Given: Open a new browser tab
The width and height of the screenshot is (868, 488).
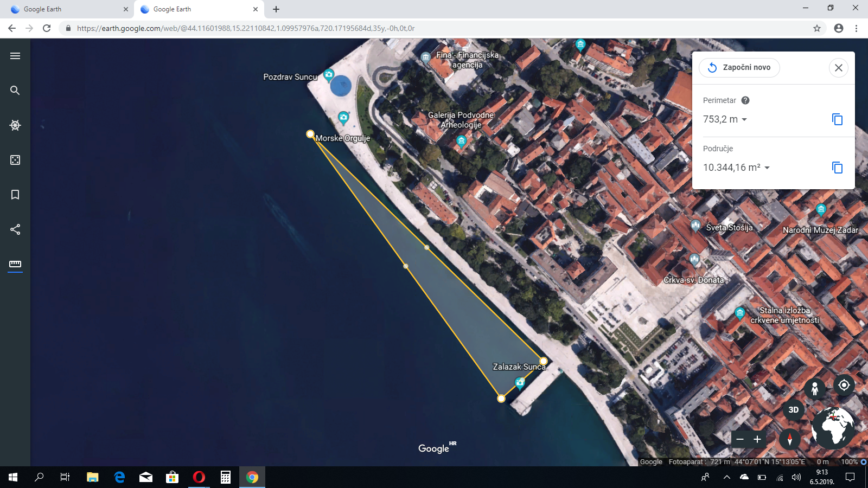Looking at the screenshot, I should [276, 9].
